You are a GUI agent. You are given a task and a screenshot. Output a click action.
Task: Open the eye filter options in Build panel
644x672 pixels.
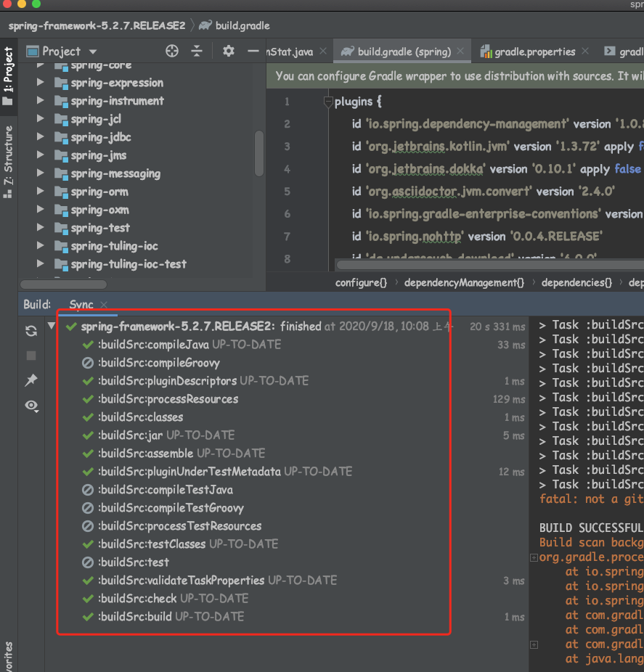(x=30, y=406)
